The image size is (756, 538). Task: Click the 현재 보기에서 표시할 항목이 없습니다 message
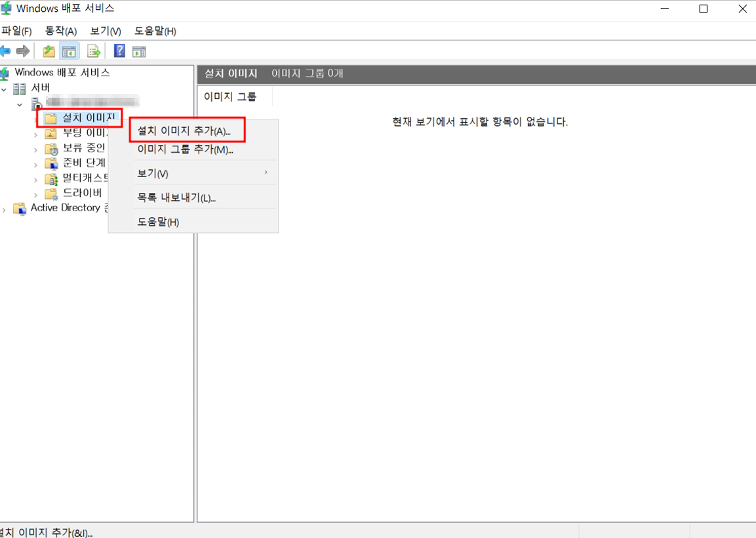[480, 121]
